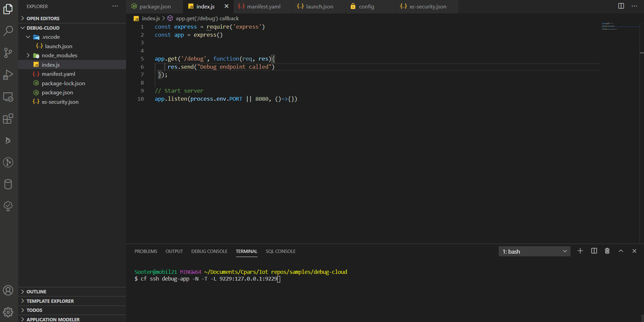Split the editor using the top-right icon
Viewport: 644px width, 322px height.
point(620,6)
